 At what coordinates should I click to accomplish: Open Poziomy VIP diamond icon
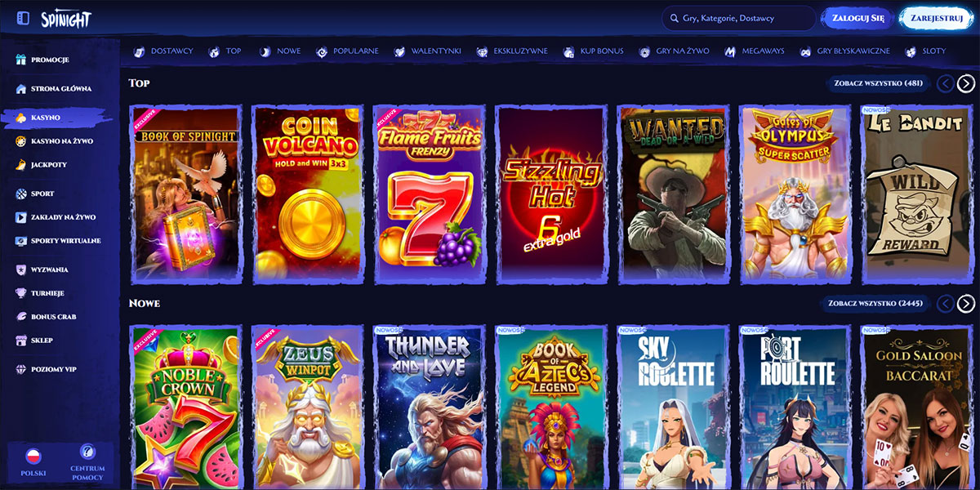click(21, 369)
